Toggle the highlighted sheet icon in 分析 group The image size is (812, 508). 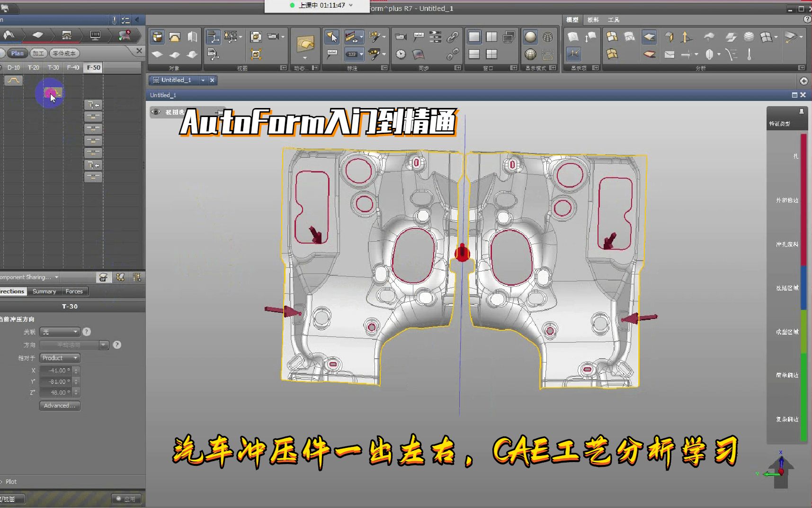[649, 37]
